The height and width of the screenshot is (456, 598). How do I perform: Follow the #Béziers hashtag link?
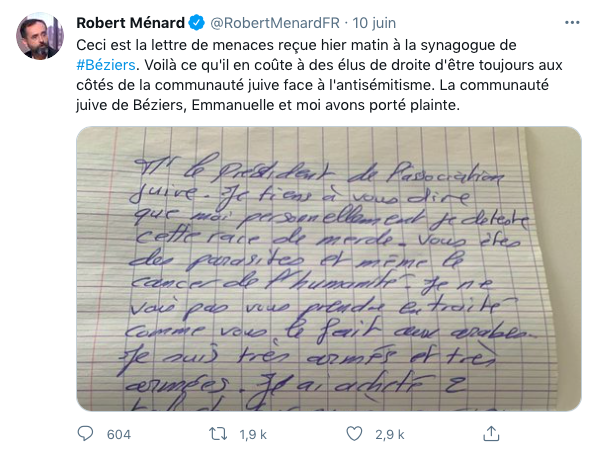tap(106, 65)
